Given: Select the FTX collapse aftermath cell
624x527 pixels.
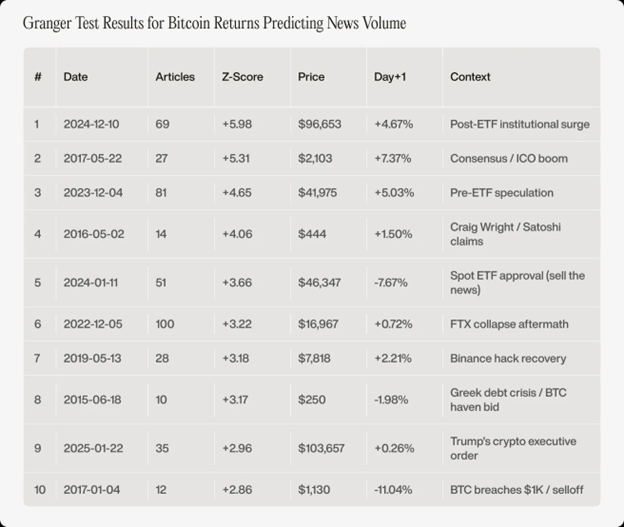Looking at the screenshot, I should [510, 325].
